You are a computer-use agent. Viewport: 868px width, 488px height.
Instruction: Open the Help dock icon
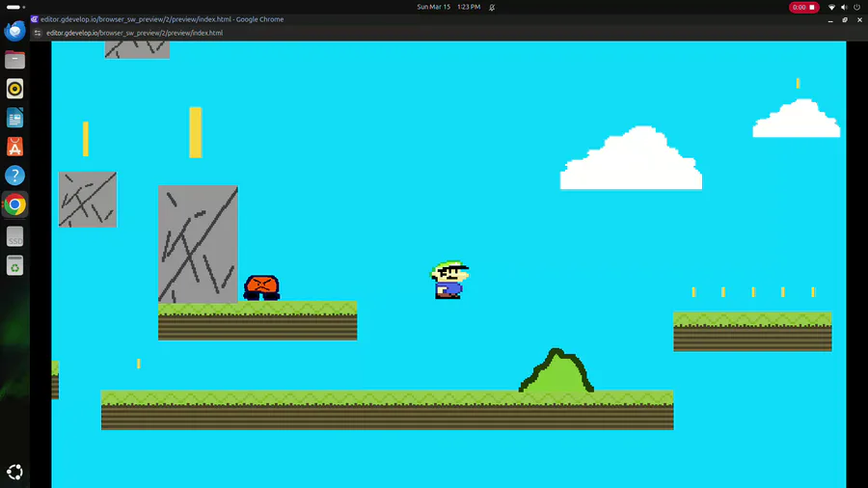[14, 176]
